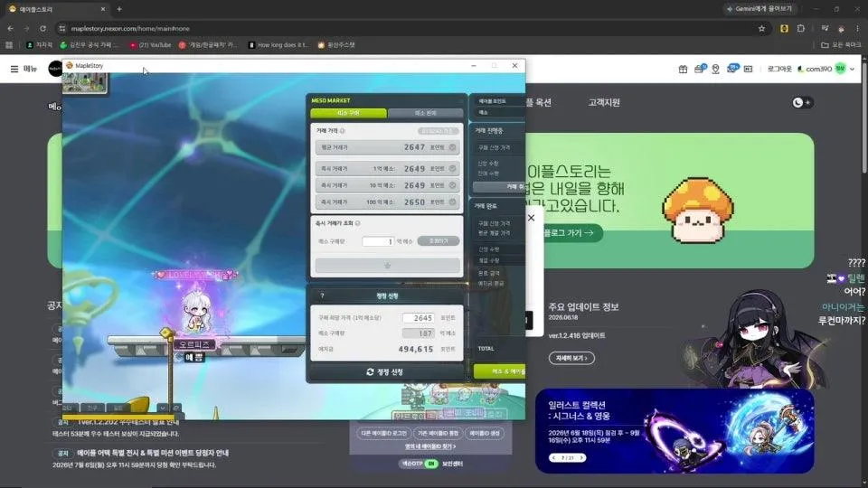Click the pill button at top of 거래 가격

click(438, 131)
